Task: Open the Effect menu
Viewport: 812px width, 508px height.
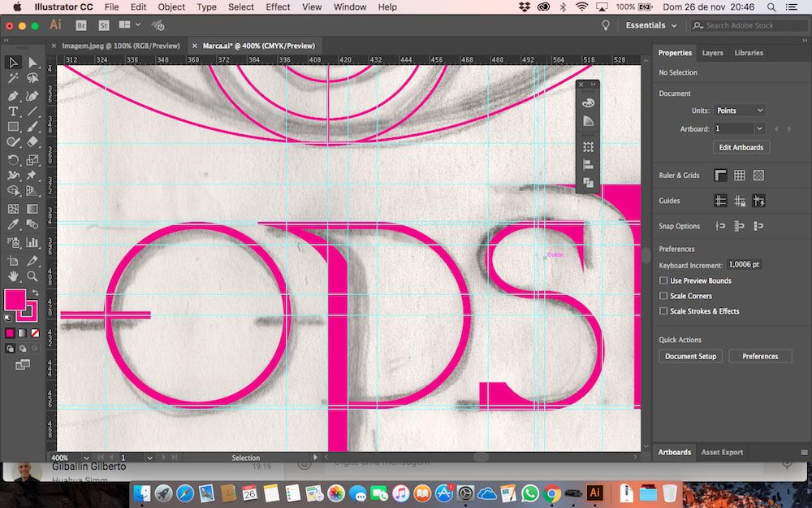Action: tap(278, 7)
